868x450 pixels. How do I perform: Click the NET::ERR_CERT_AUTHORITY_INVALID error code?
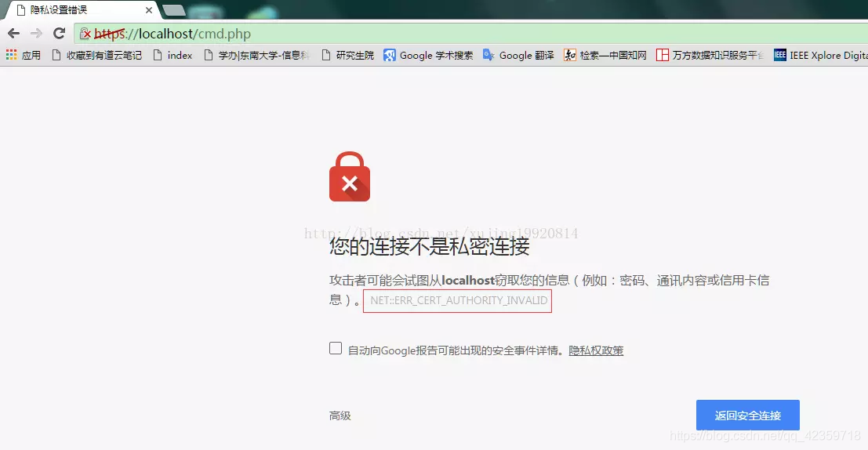pyautogui.click(x=458, y=300)
